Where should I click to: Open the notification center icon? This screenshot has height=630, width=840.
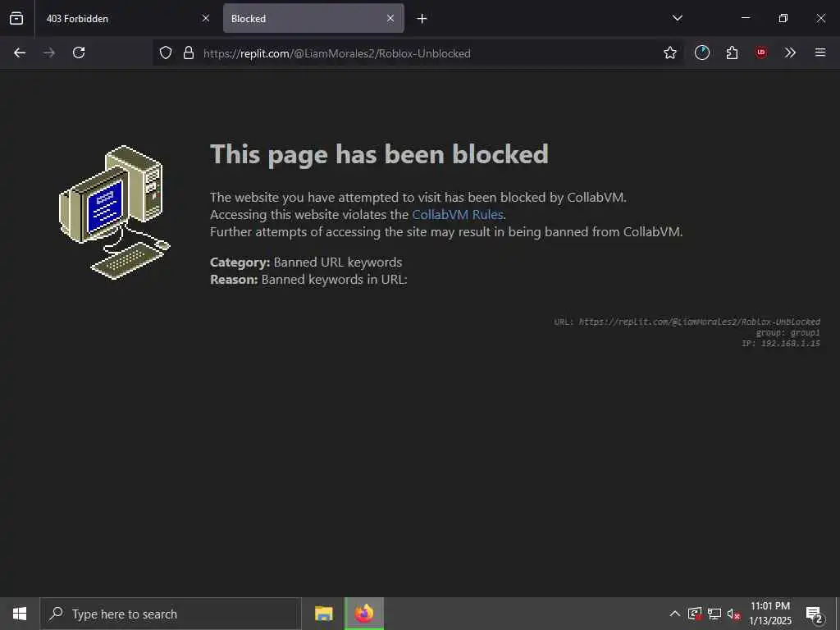[x=815, y=614]
